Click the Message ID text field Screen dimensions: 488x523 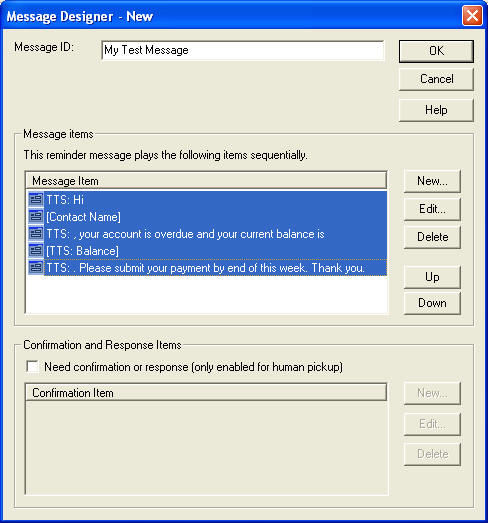[x=242, y=50]
